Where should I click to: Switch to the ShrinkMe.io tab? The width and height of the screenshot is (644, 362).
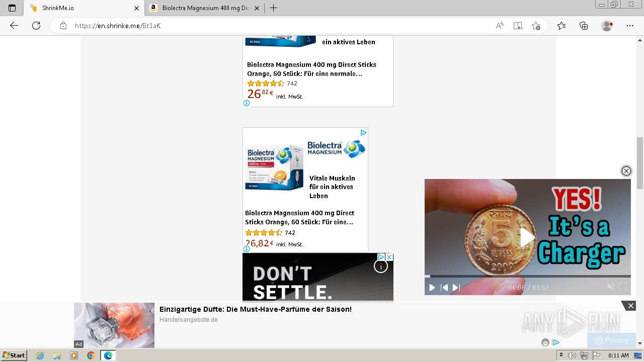click(x=84, y=8)
